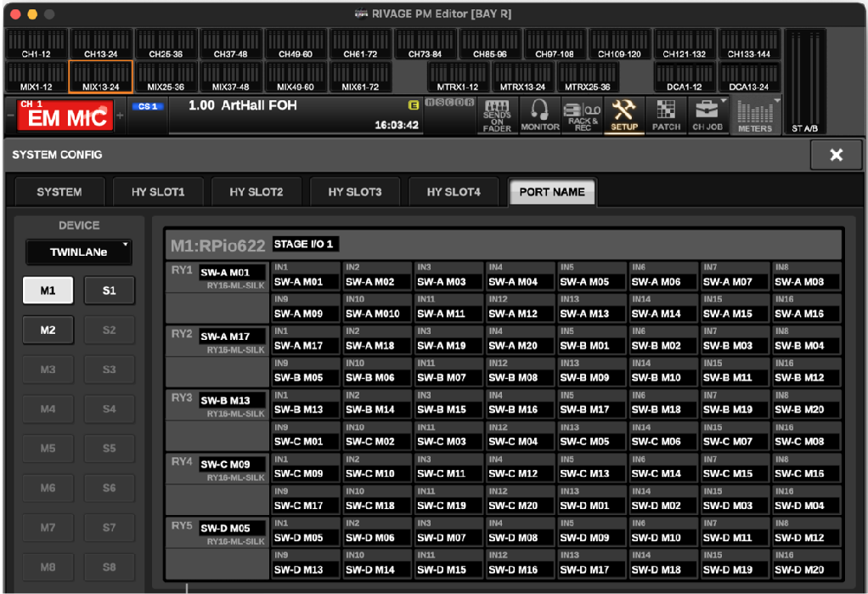868x594 pixels.
Task: Select the CH133-144 meter bank
Action: click(x=749, y=44)
